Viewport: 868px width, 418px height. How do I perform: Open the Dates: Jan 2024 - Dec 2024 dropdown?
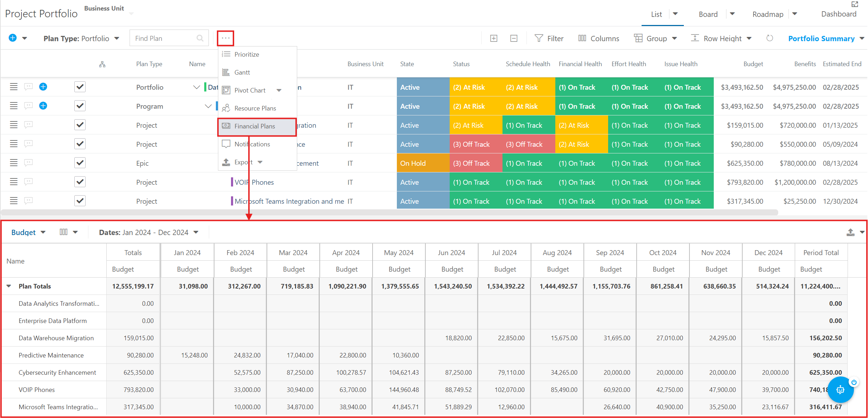[x=149, y=232]
